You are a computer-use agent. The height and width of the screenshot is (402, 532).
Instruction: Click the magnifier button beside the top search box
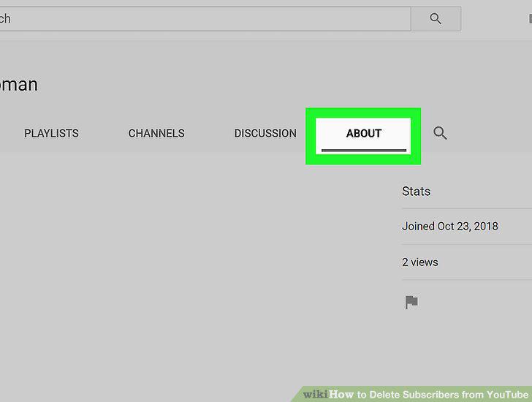point(436,19)
